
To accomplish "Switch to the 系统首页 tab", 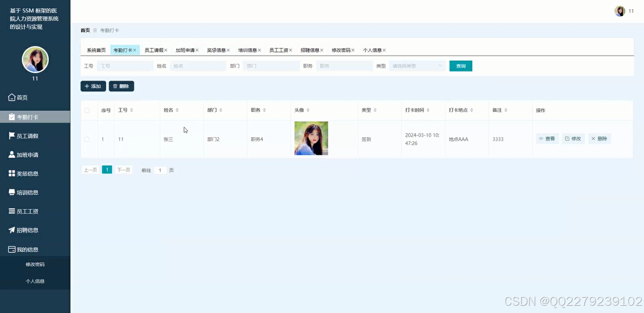I will click(96, 50).
